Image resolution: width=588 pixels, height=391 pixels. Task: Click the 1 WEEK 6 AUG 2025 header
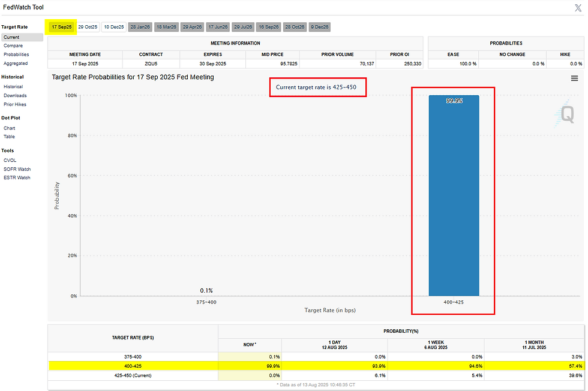click(x=436, y=345)
